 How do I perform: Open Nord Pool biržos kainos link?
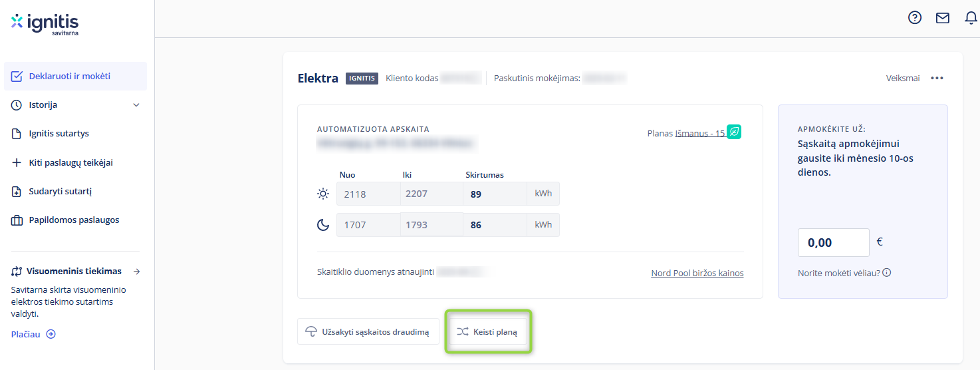pos(697,274)
